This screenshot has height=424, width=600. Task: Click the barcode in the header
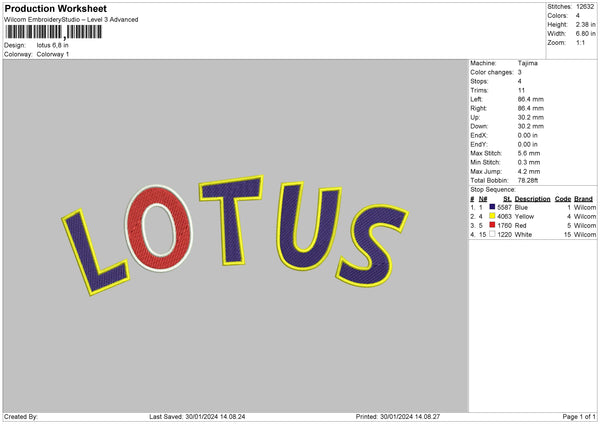pos(54,32)
